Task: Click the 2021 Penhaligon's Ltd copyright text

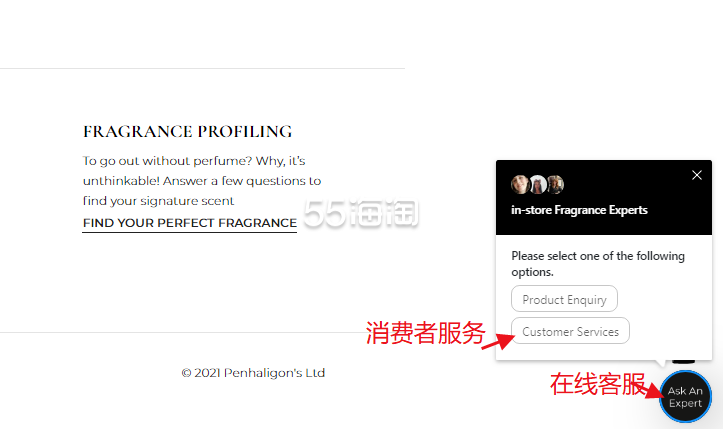Action: (253, 373)
